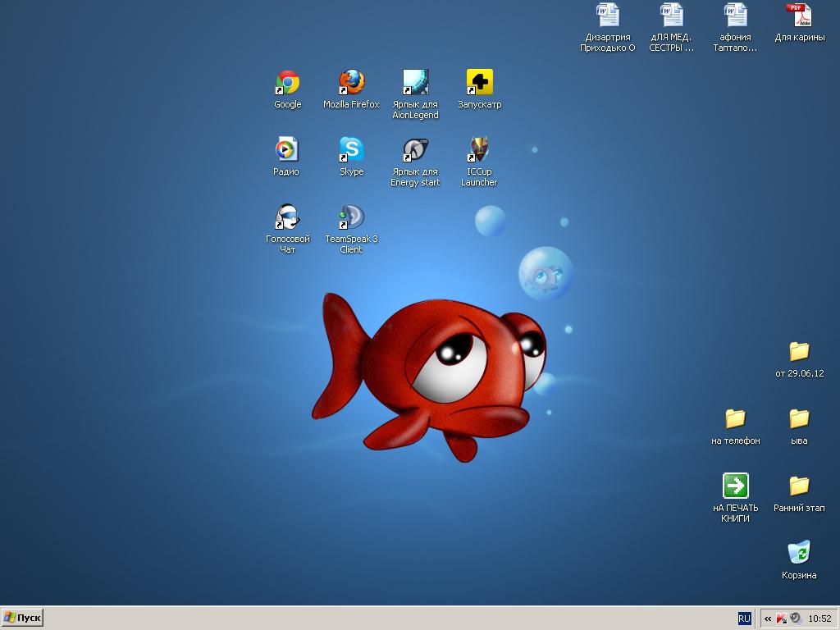This screenshot has width=840, height=630.
Task: Select the Запускатр desktop icon
Action: pyautogui.click(x=479, y=83)
